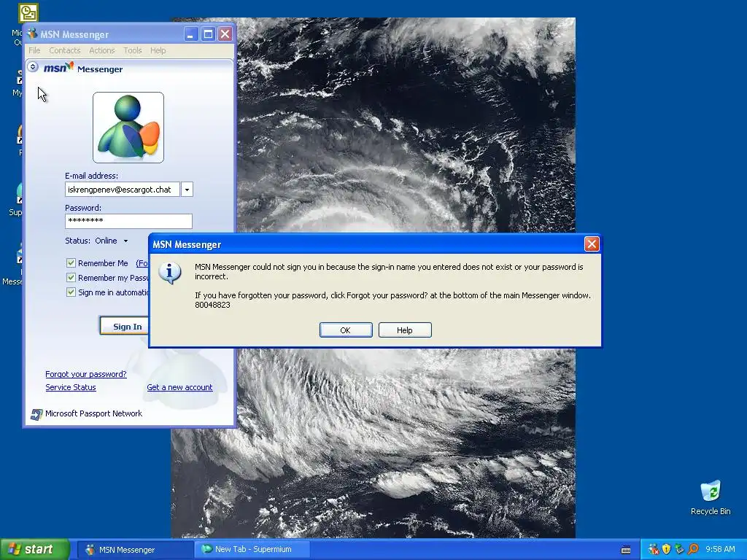
Task: Close the MSN Messenger main window
Action: coord(225,34)
